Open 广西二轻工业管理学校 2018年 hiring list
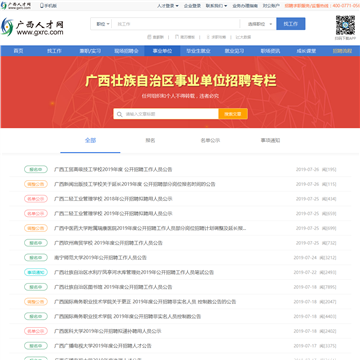 pos(113,199)
